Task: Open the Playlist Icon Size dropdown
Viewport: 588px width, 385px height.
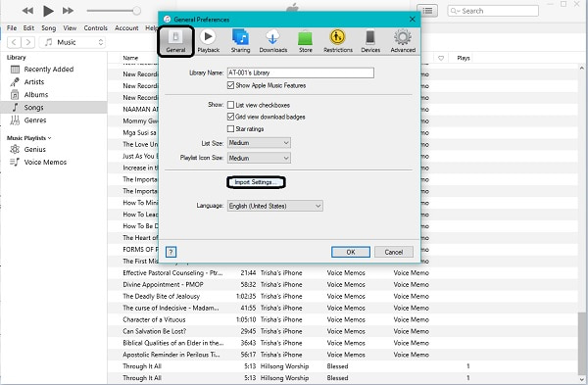Action: 259,158
